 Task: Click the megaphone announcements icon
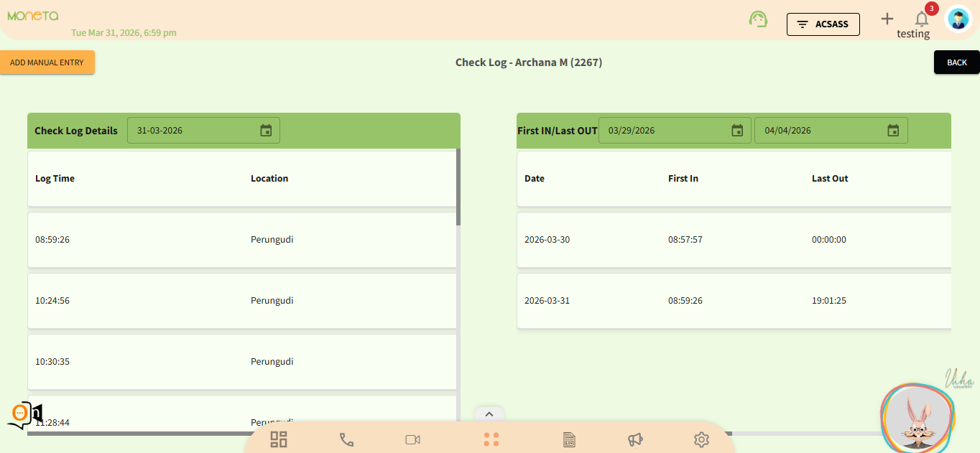(x=635, y=439)
